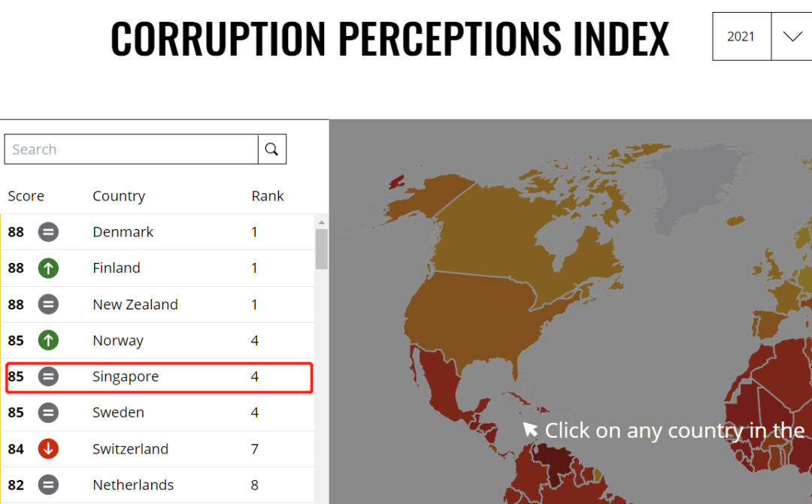
Task: Click Norway's green up arrow icon
Action: [48, 340]
